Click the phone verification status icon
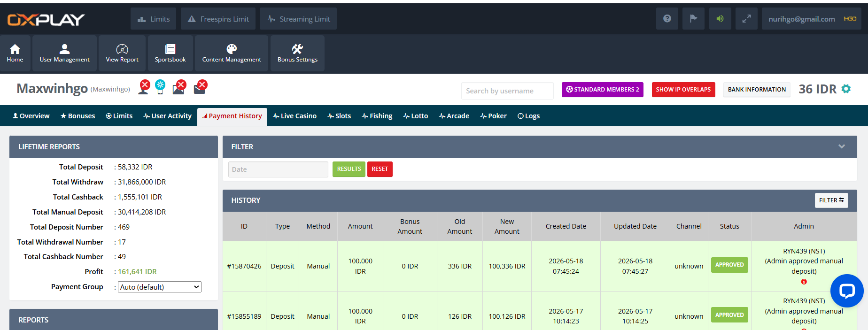 pyautogui.click(x=160, y=87)
